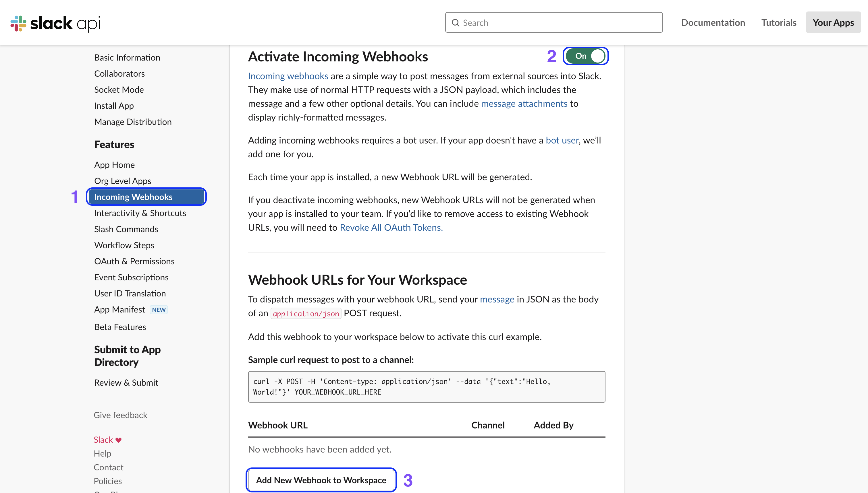Click the NEW badge next to App Manifest
Viewport: 868px width, 493px height.
[x=159, y=309]
